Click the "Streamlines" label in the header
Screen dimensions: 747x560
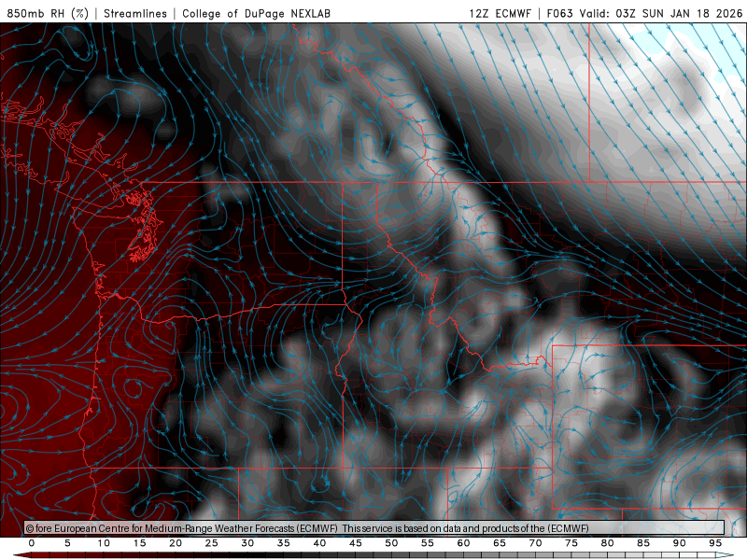pyautogui.click(x=135, y=13)
